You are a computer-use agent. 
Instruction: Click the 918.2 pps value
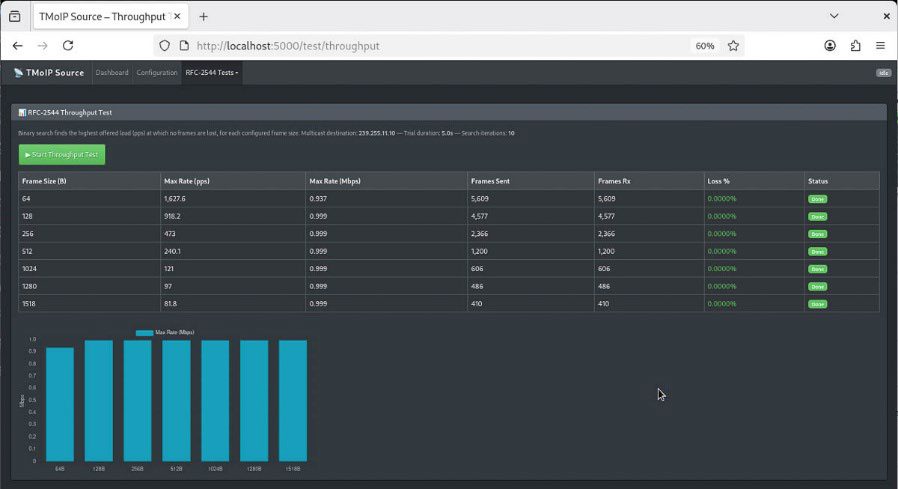click(172, 216)
